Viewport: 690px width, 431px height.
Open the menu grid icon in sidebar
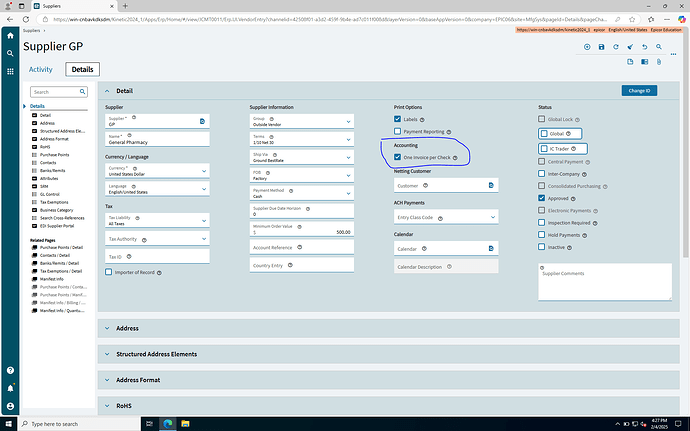10,71
